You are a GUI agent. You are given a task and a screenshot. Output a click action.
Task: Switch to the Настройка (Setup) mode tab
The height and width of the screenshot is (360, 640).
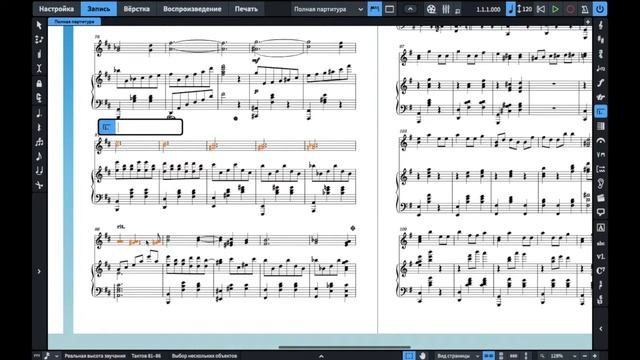pos(56,9)
